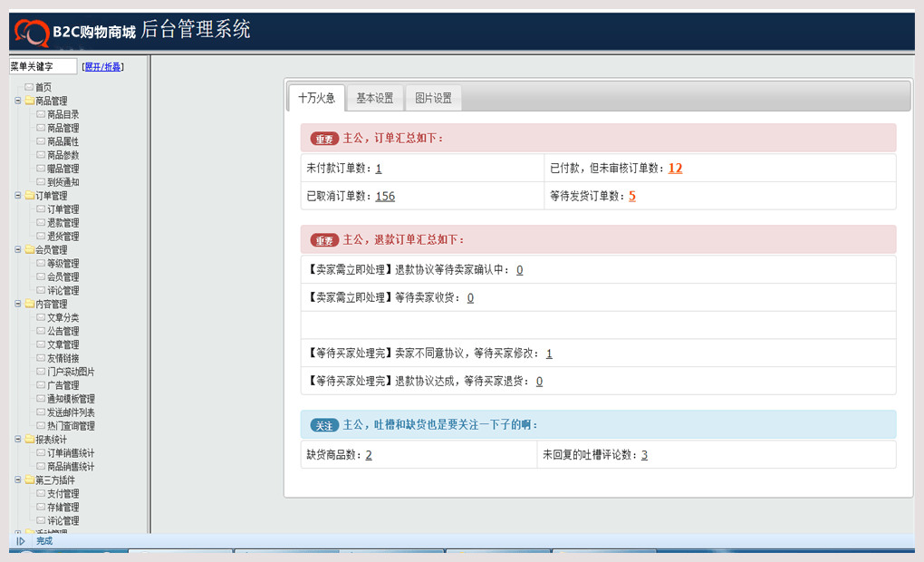
Task: Click the 关注 badge in the stock alert header
Action: [x=323, y=424]
